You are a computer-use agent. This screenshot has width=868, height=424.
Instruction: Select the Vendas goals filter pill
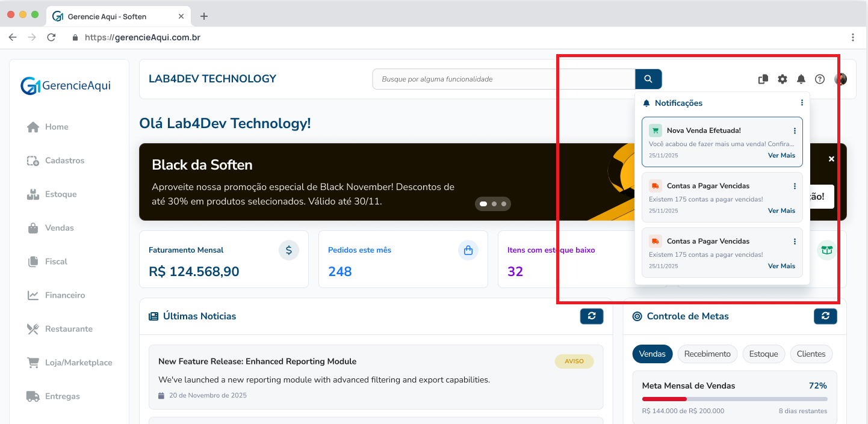pyautogui.click(x=652, y=354)
